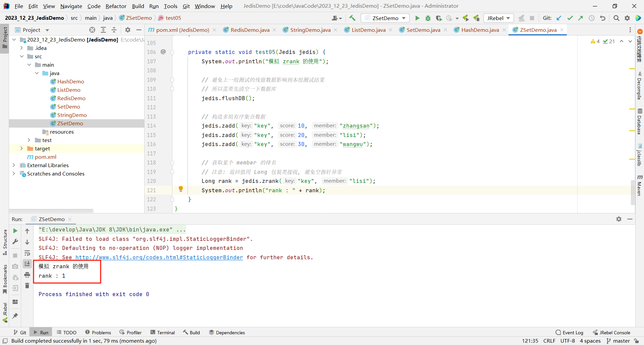Run ZSetDemo with the green play button
Screen dimensions: 644x345
(417, 18)
